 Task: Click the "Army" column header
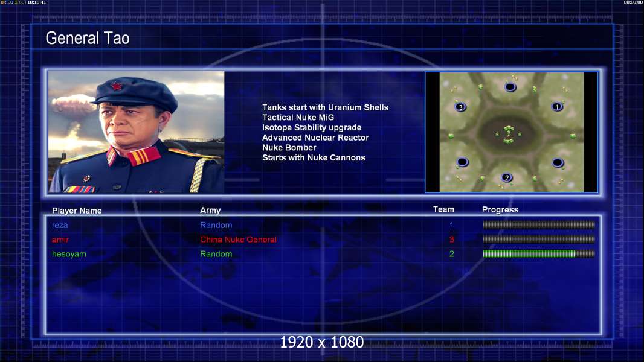[x=210, y=211]
